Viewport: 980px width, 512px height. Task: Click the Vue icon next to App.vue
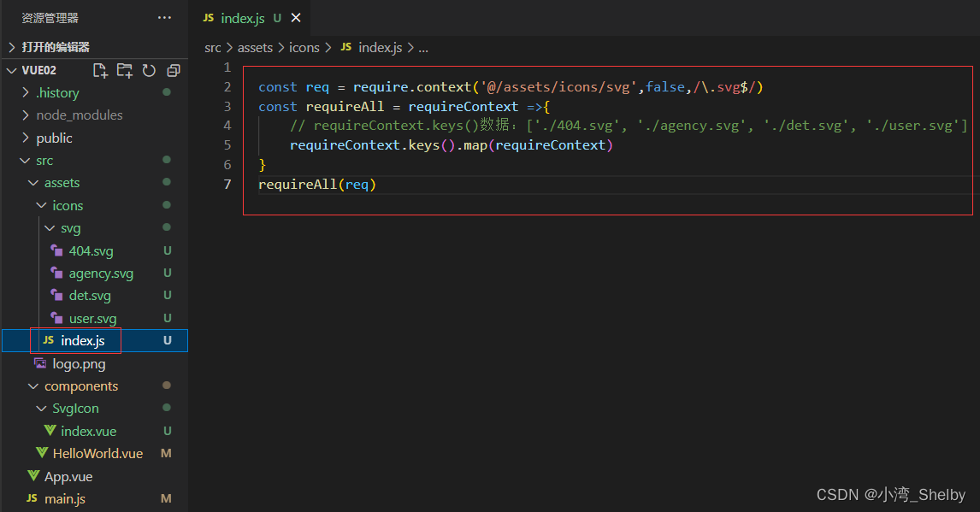(x=32, y=476)
